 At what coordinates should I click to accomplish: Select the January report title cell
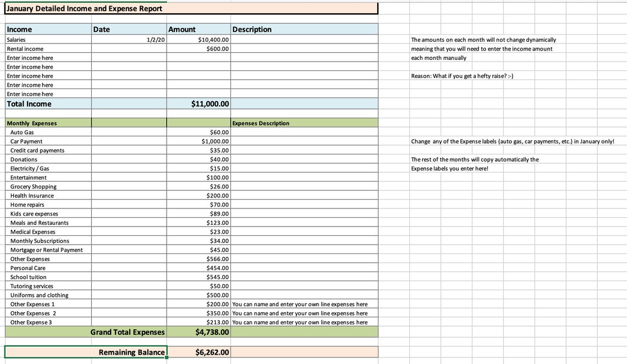(x=82, y=8)
